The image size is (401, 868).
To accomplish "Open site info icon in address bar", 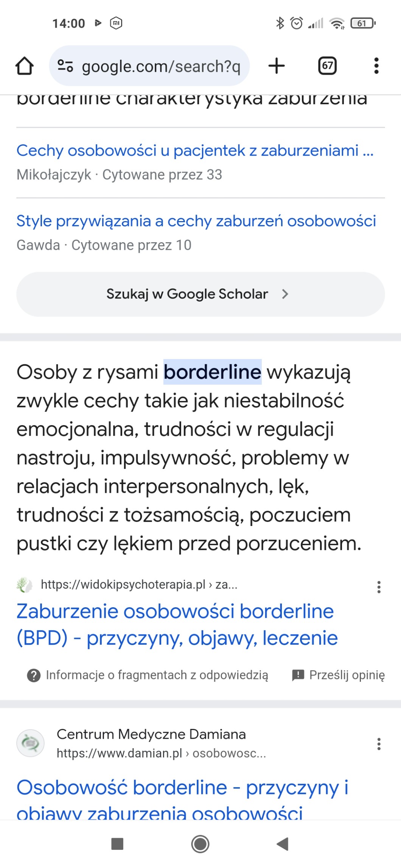I will click(65, 66).
